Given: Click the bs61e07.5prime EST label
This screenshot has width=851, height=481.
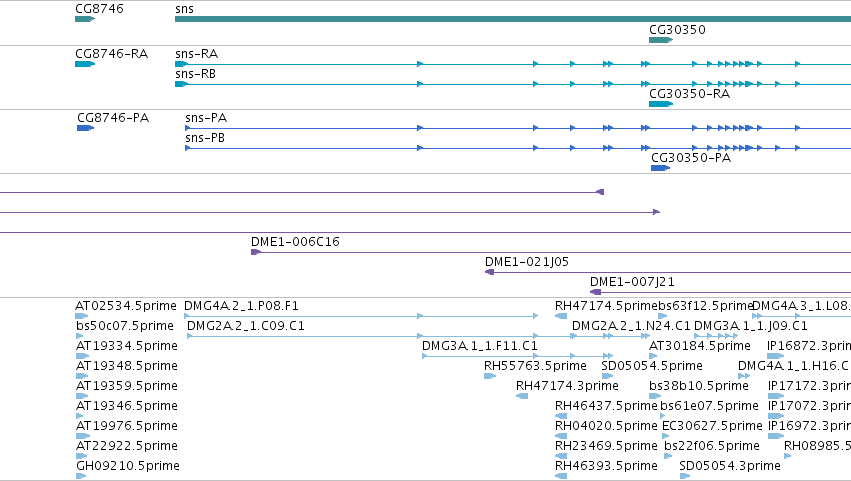Looking at the screenshot, I should coord(709,406).
